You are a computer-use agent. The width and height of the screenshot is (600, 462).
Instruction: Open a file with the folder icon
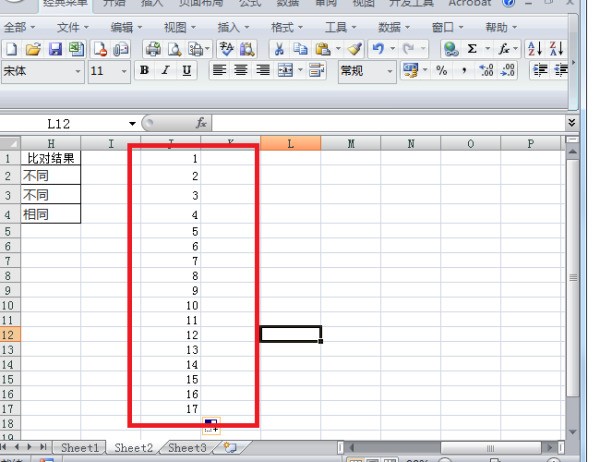[33, 49]
